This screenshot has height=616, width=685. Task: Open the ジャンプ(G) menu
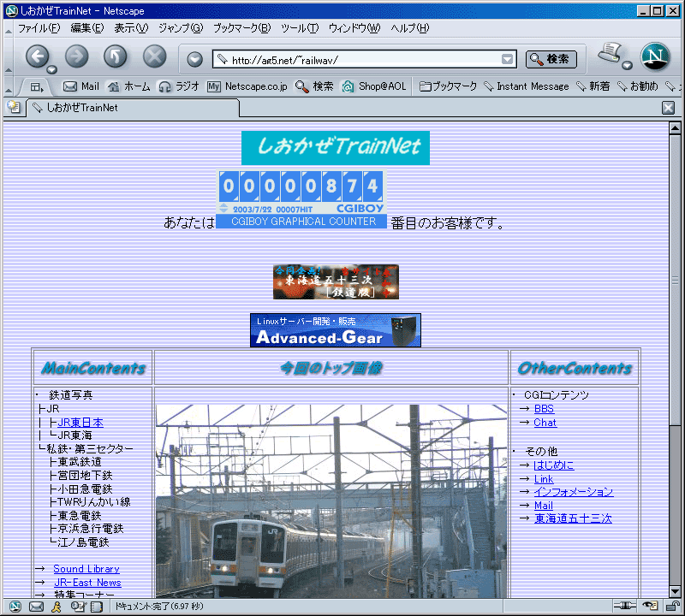point(181,28)
